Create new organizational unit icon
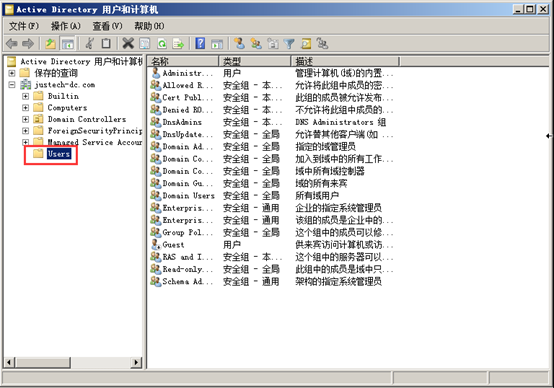Screen dimensions: 554x388 point(273,44)
